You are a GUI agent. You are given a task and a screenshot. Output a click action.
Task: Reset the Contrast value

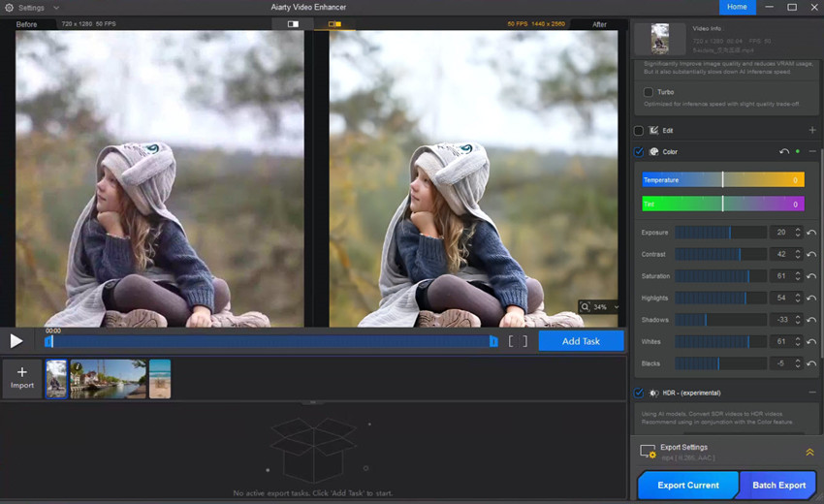pyautogui.click(x=811, y=254)
